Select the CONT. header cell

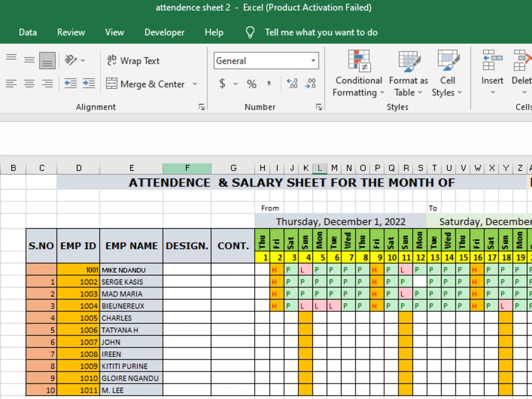click(233, 246)
